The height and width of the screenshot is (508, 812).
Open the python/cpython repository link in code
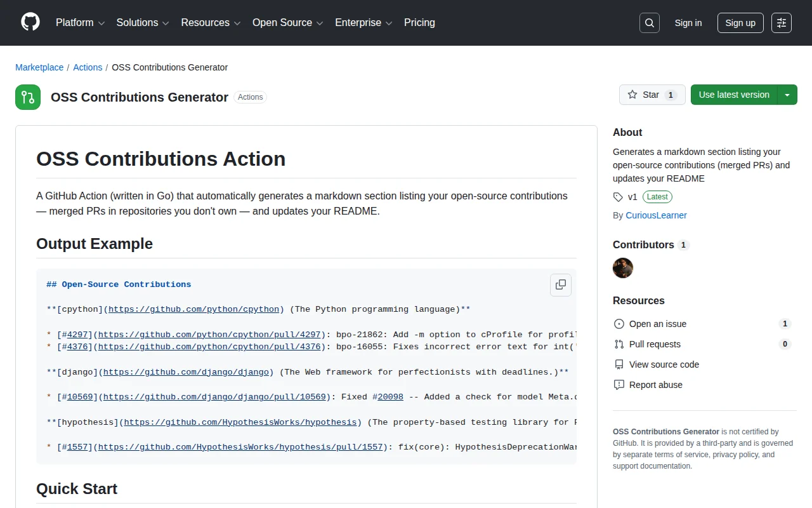[193, 309]
